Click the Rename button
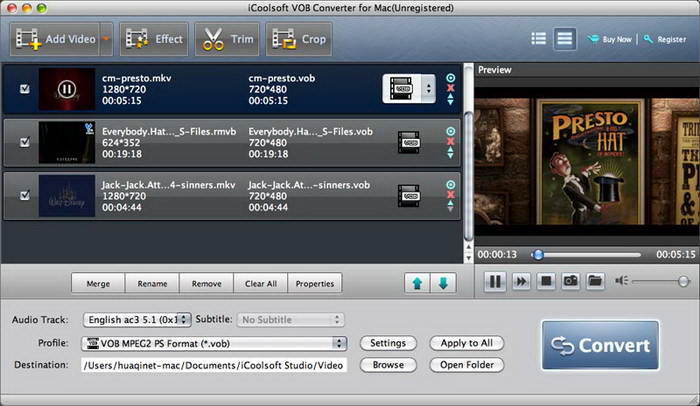The image size is (700, 406). pos(152,284)
